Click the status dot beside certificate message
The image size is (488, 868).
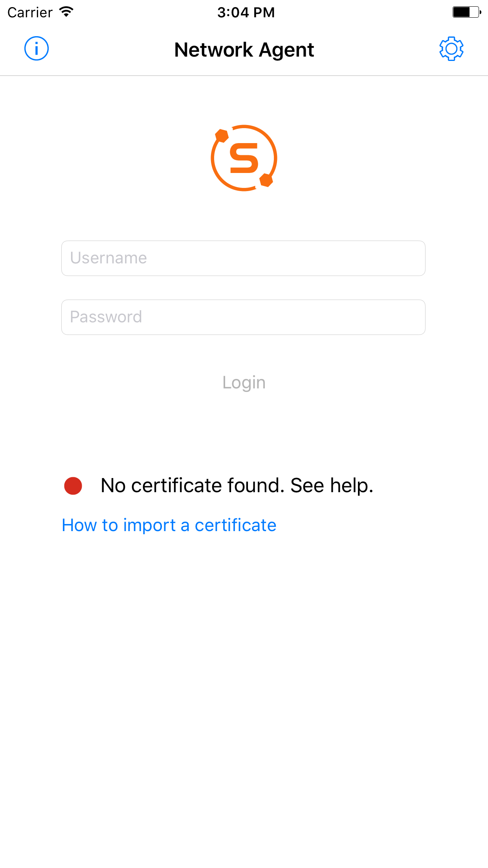73,486
